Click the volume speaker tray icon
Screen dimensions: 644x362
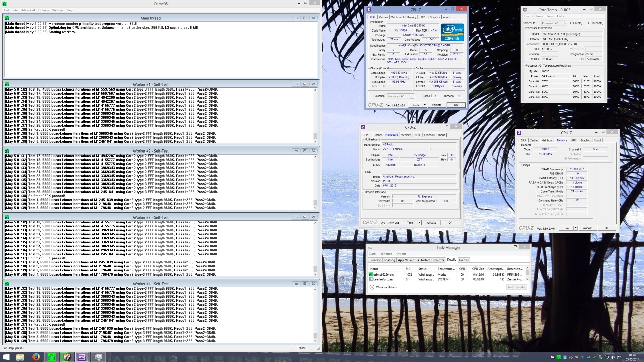[613, 357]
